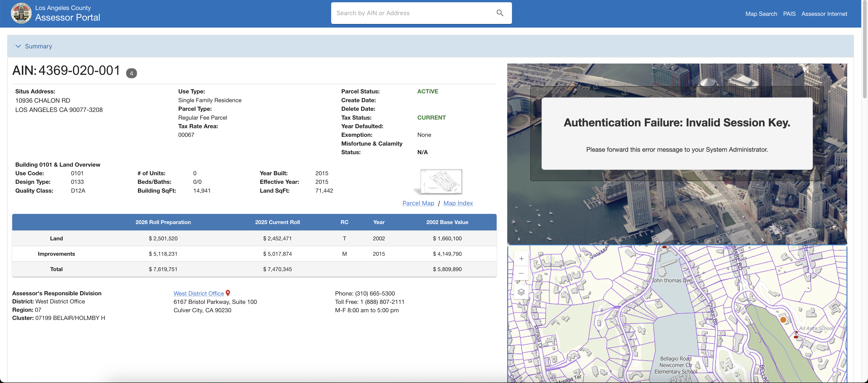Click the 2025 Current Roll column header
Image resolution: width=868 pixels, height=383 pixels.
[277, 222]
